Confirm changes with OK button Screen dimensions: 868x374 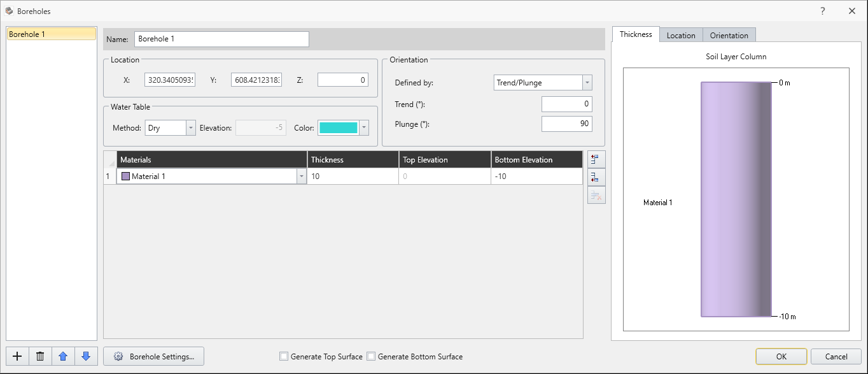tap(781, 357)
